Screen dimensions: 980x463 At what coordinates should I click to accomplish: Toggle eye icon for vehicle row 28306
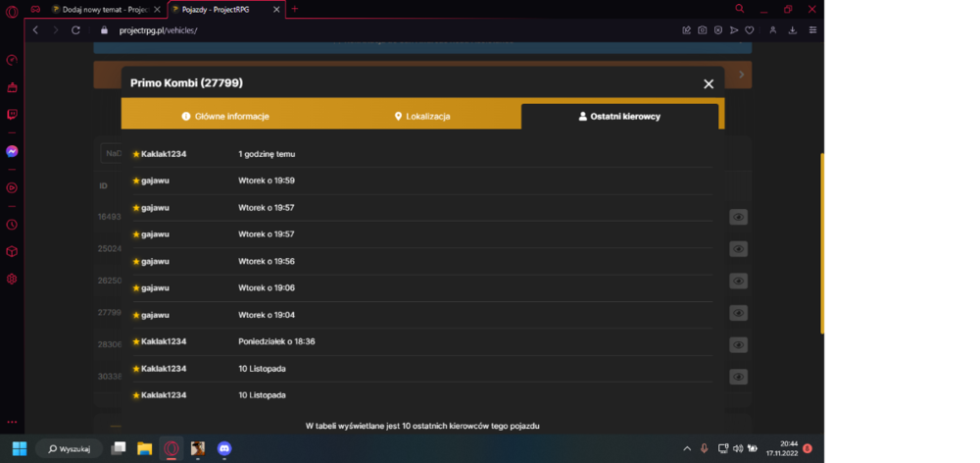coord(738,344)
